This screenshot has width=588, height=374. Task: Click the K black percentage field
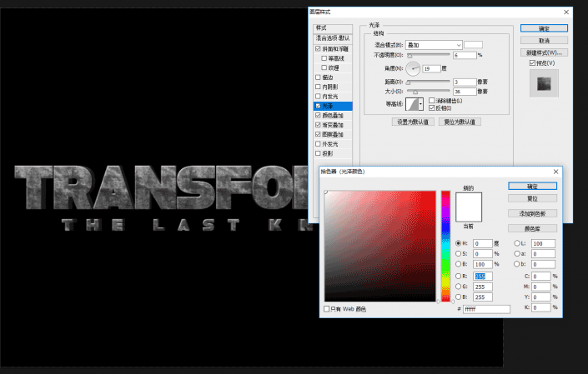pyautogui.click(x=541, y=307)
